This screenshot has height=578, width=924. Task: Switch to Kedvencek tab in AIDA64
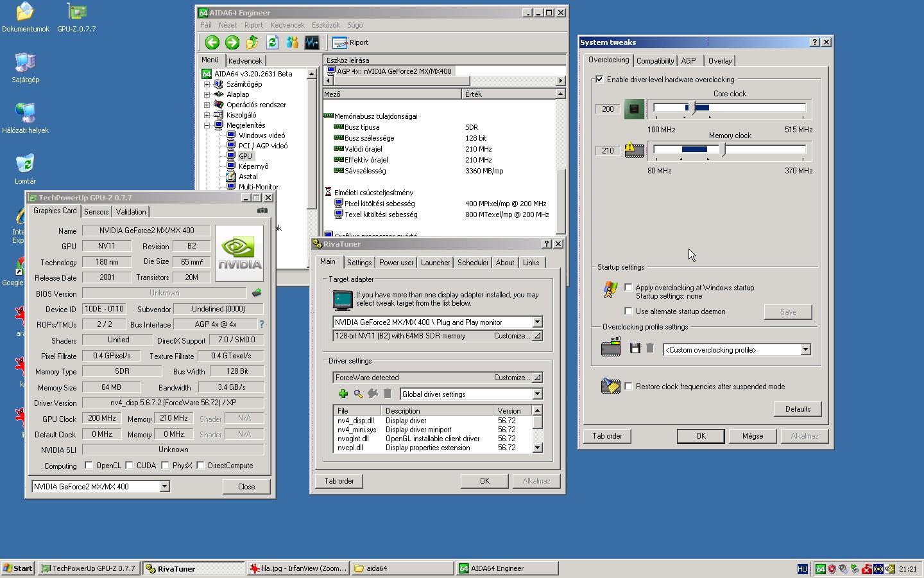[245, 61]
